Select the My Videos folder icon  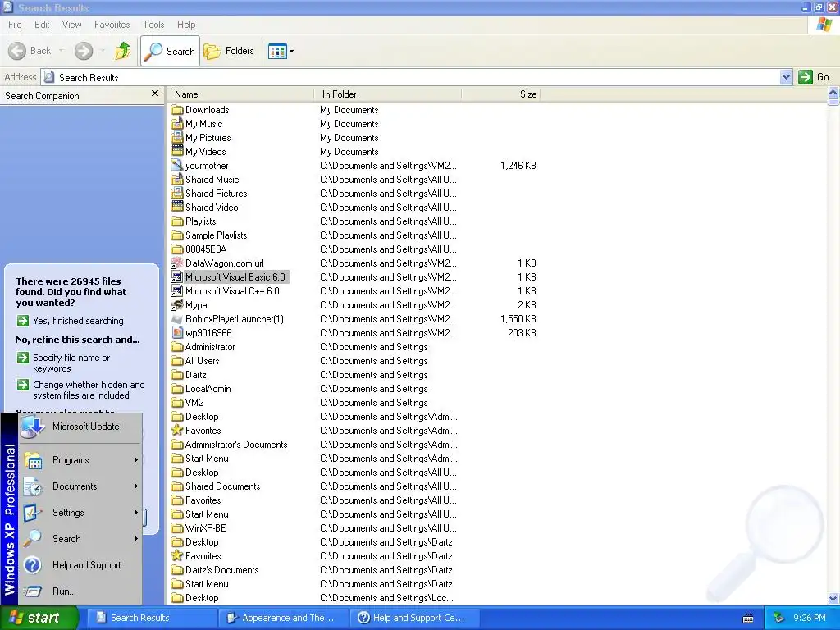click(x=177, y=152)
